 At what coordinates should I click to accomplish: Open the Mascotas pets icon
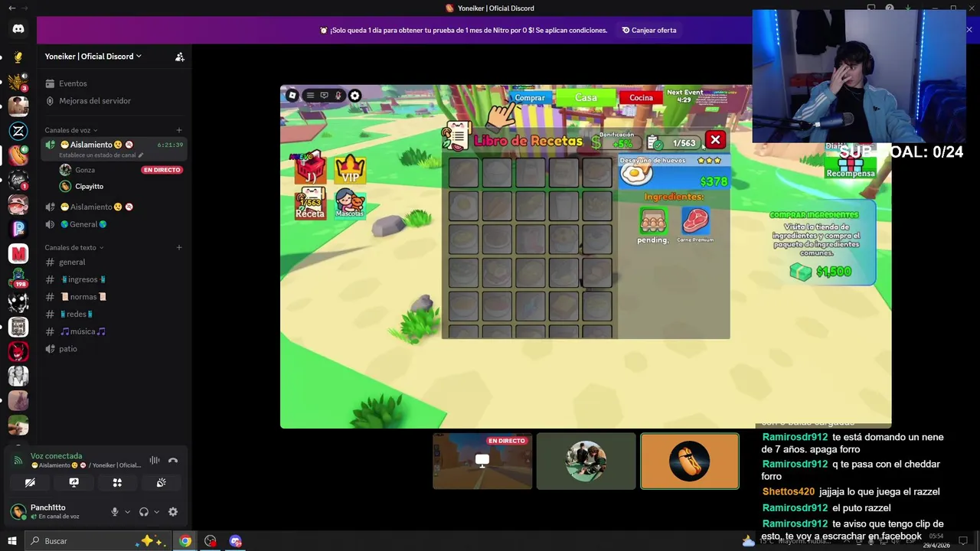coord(349,204)
